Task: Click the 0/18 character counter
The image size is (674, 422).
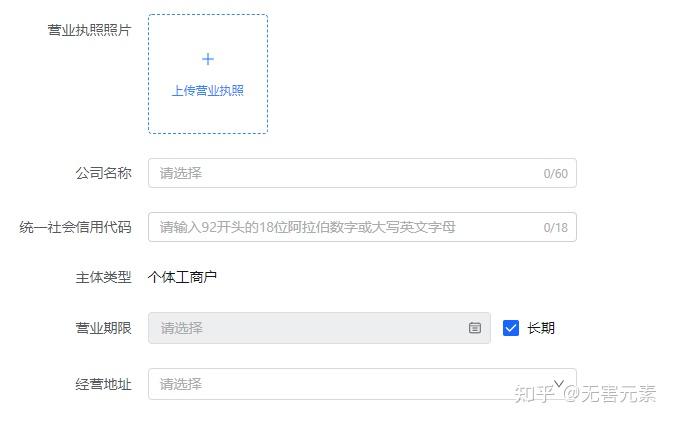Action: point(555,227)
